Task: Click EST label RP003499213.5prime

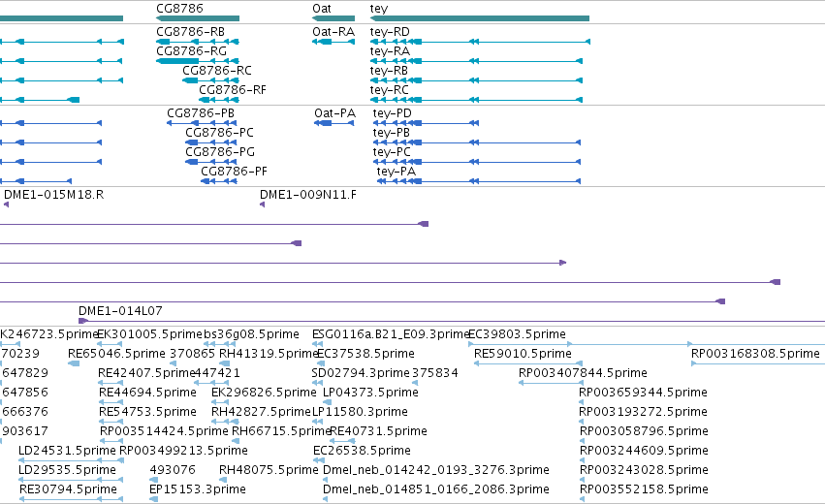Action: coord(183,451)
